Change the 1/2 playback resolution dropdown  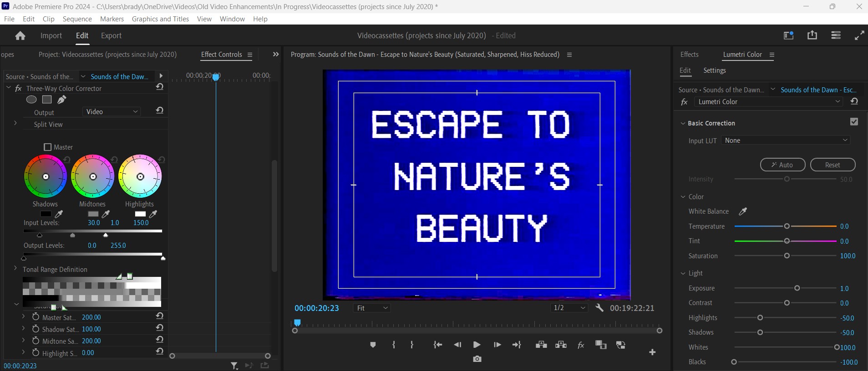tap(569, 308)
